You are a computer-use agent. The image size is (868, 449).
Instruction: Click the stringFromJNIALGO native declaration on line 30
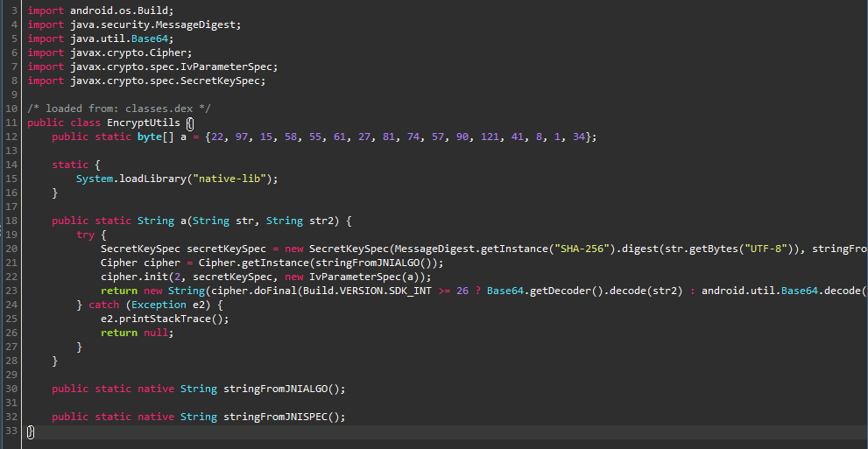199,389
